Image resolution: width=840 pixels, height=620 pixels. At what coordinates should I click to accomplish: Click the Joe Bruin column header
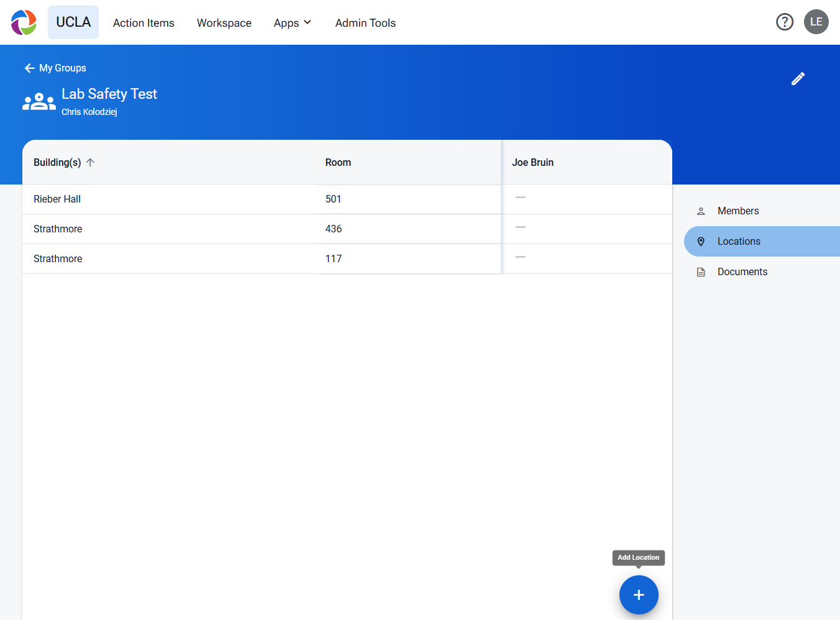click(532, 162)
